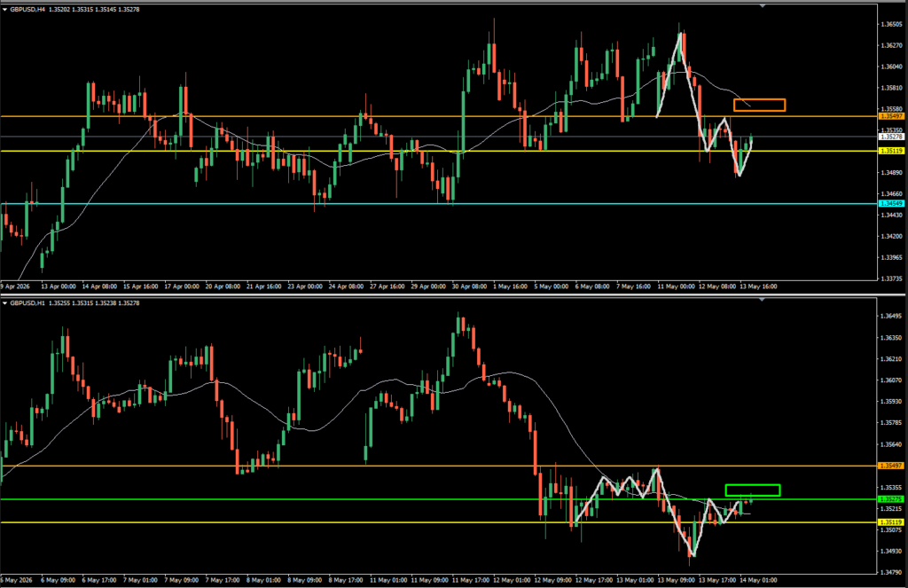
Task: Click the 6 May 09:00 time label
Action: click(x=58, y=580)
